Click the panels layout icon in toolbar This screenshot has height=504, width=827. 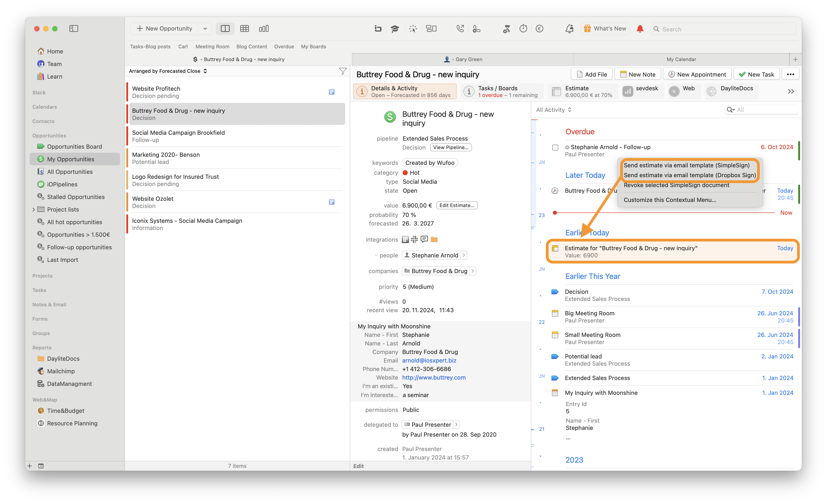coord(431,29)
